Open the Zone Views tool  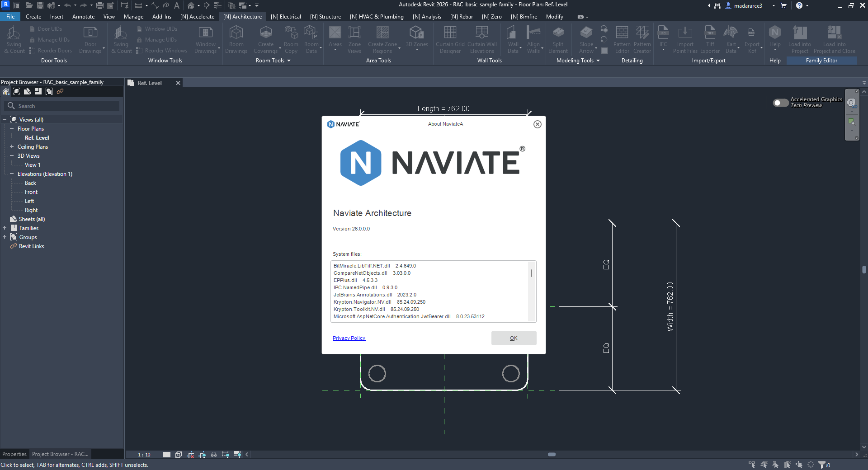point(354,40)
